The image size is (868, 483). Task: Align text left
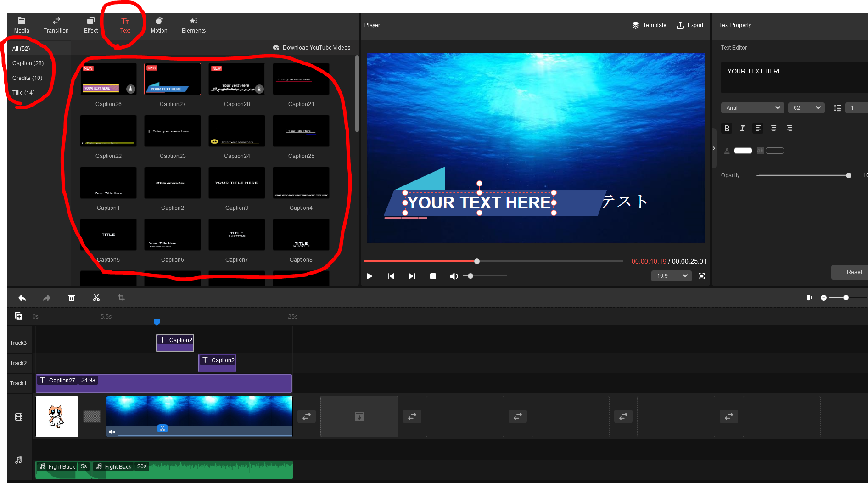tap(758, 129)
